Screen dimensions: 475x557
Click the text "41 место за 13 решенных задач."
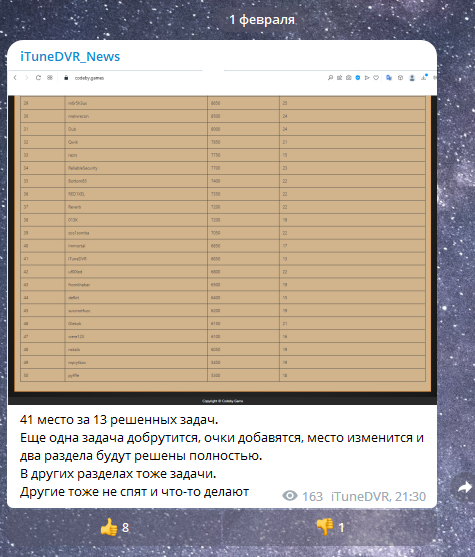click(x=119, y=420)
